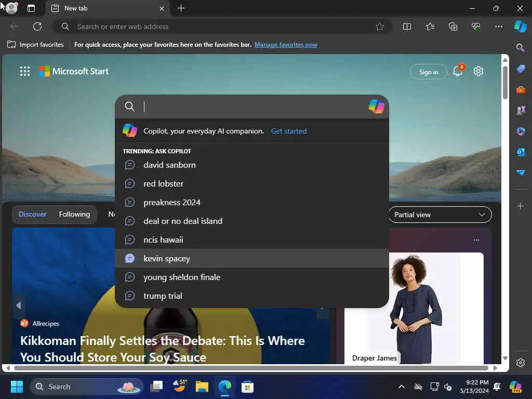Open the Favorites list

tap(430, 26)
